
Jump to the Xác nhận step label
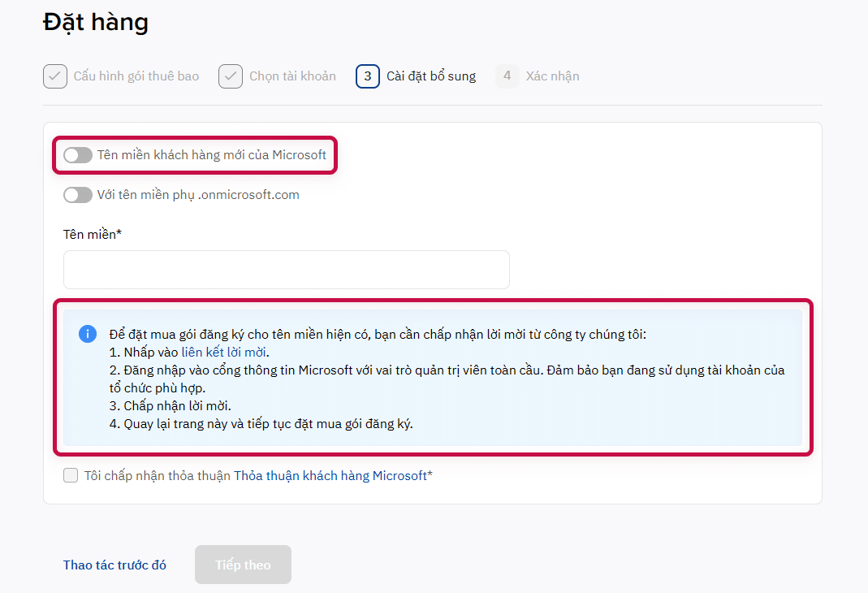(553, 76)
